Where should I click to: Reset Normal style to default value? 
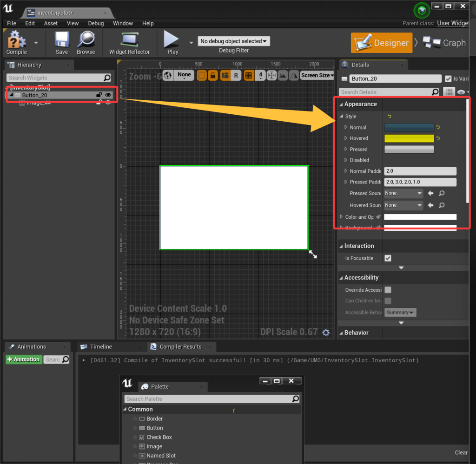pos(438,127)
